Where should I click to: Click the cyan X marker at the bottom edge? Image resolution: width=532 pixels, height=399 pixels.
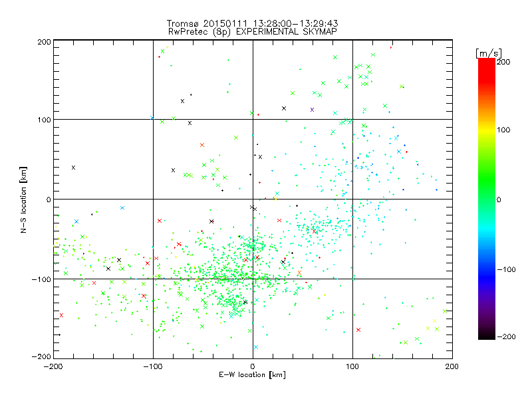pyautogui.click(x=256, y=347)
